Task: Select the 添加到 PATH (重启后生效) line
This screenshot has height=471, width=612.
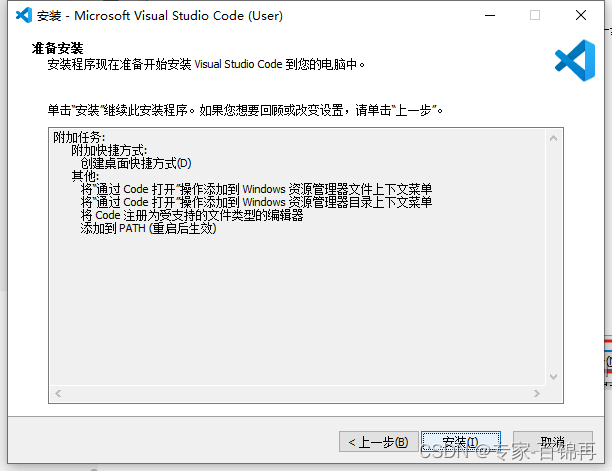Action: click(148, 228)
